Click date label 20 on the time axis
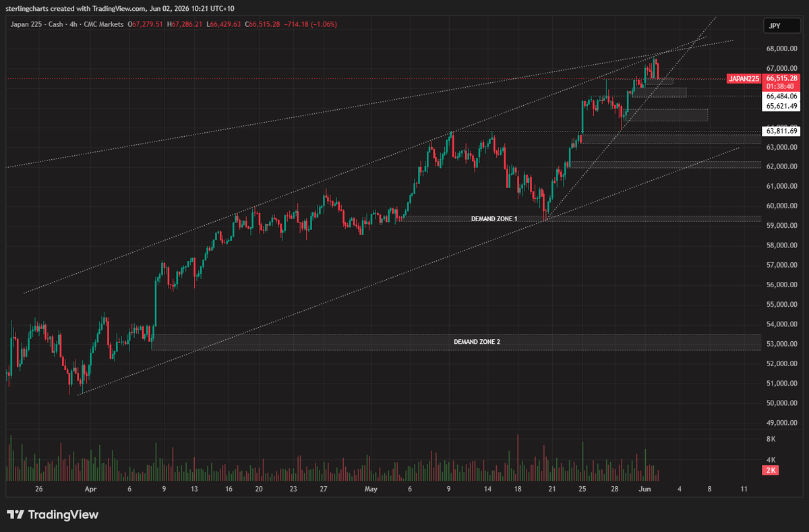The image size is (809, 532). pos(259,488)
